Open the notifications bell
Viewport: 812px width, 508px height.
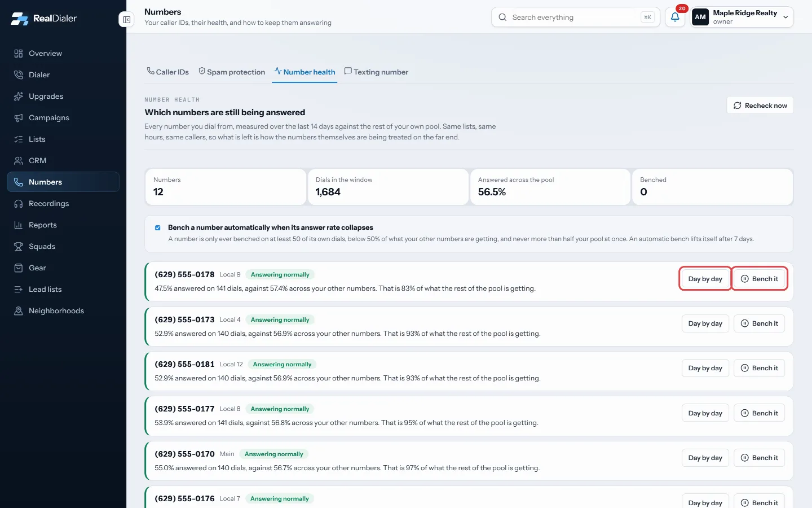tap(675, 17)
